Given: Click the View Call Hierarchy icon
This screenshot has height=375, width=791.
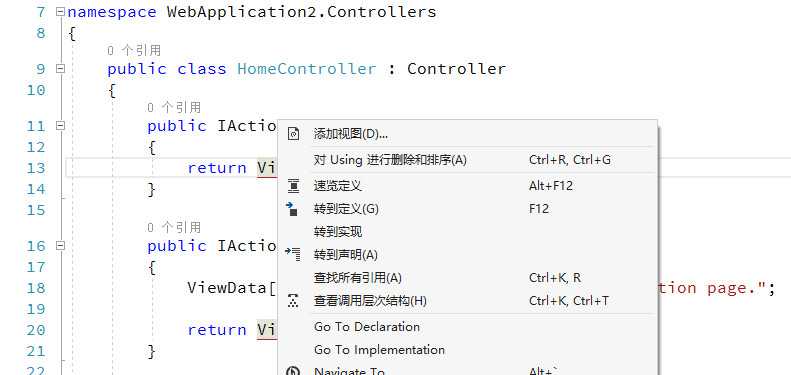Looking at the screenshot, I should coord(293,301).
